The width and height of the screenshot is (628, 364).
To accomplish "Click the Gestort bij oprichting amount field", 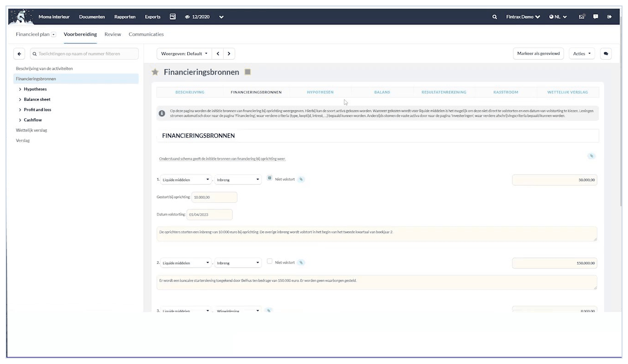I will (214, 197).
